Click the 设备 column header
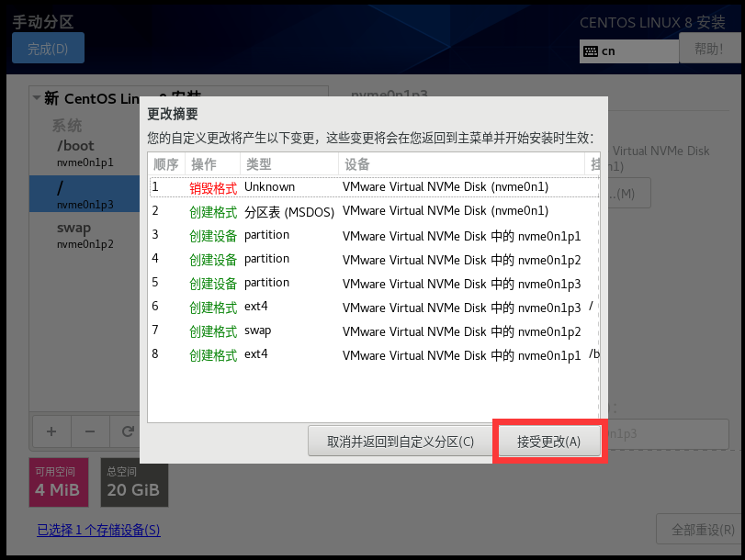Screen dimensions: 745x560 (461, 164)
